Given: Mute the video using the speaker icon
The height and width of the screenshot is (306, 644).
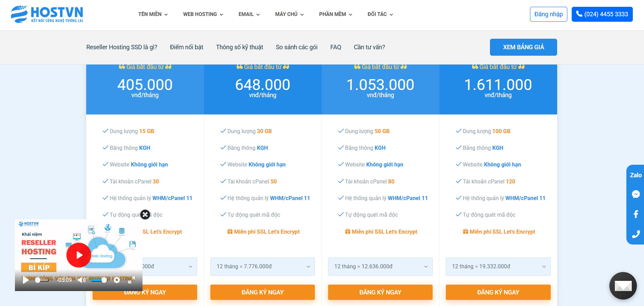Looking at the screenshot, I should [x=82, y=280].
